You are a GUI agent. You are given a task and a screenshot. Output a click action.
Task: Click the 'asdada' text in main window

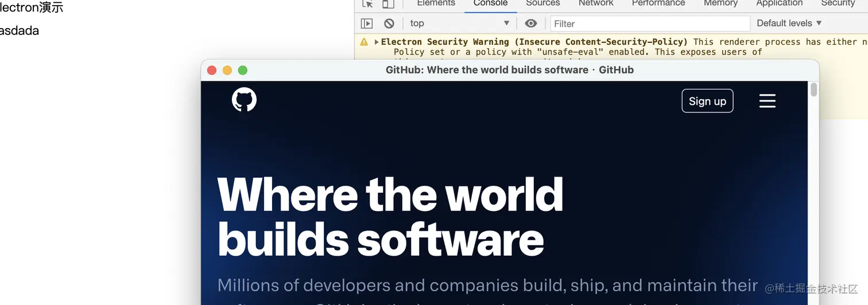18,30
